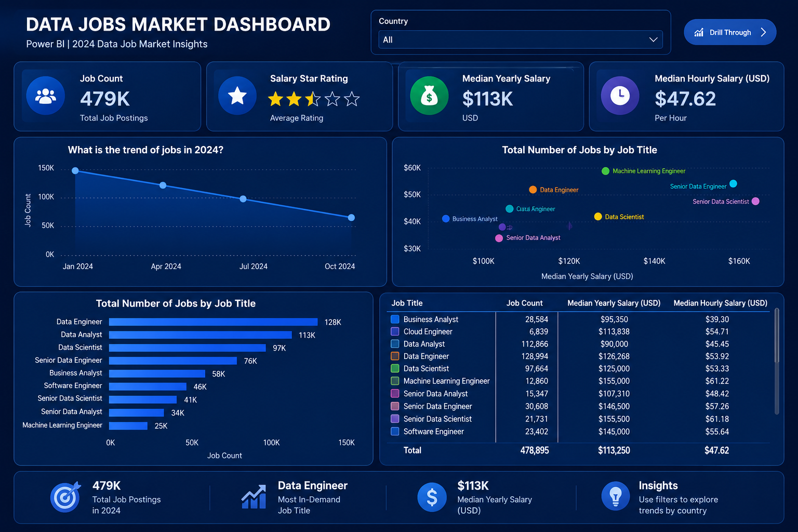Click the clock icon for hourly salary
The width and height of the screenshot is (798, 532).
point(620,96)
